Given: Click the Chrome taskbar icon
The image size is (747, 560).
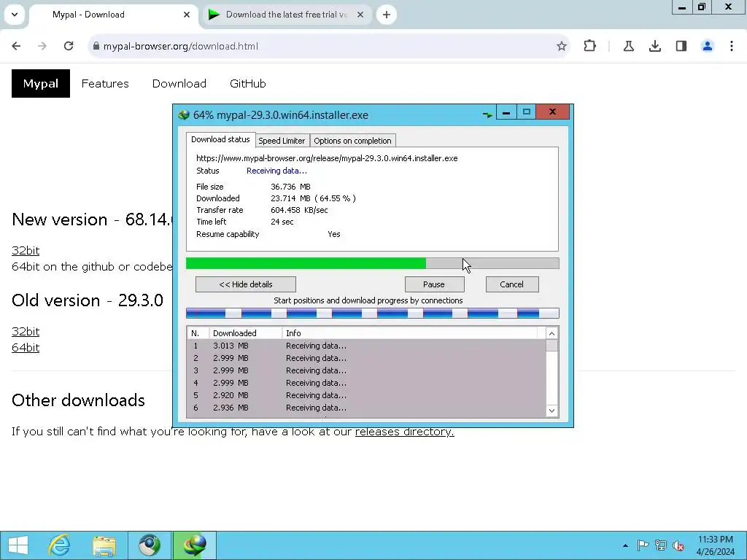Looking at the screenshot, I should (x=150, y=545).
